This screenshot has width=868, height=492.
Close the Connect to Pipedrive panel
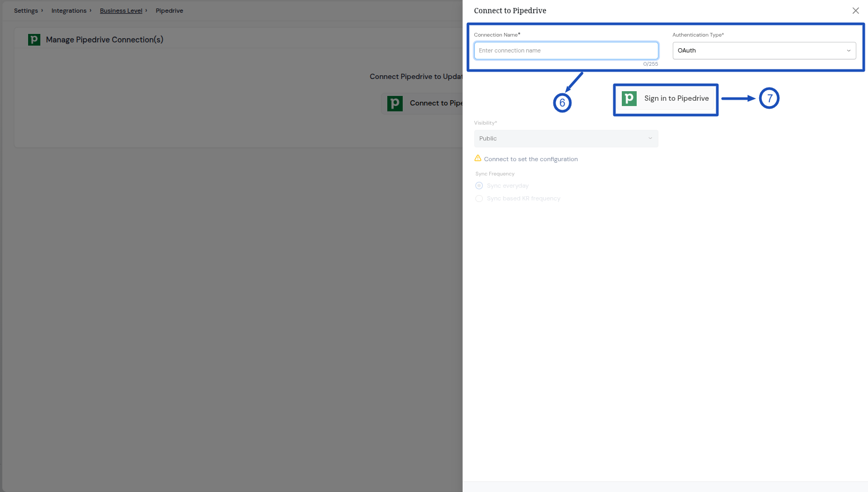(x=855, y=11)
